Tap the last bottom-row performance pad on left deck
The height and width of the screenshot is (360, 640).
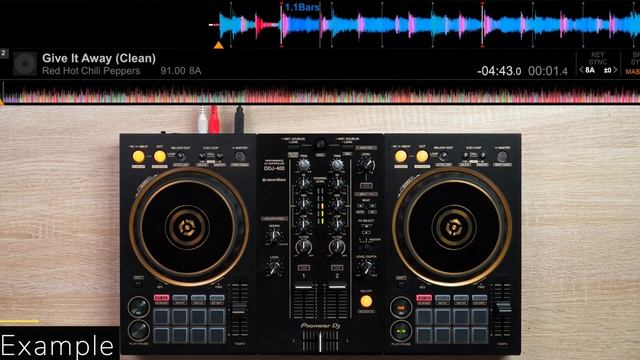217,335
